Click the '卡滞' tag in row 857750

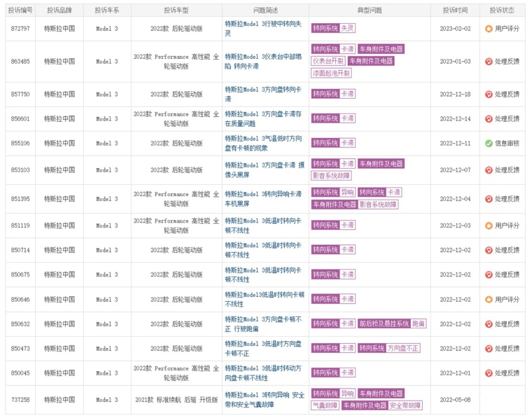pyautogui.click(x=347, y=94)
